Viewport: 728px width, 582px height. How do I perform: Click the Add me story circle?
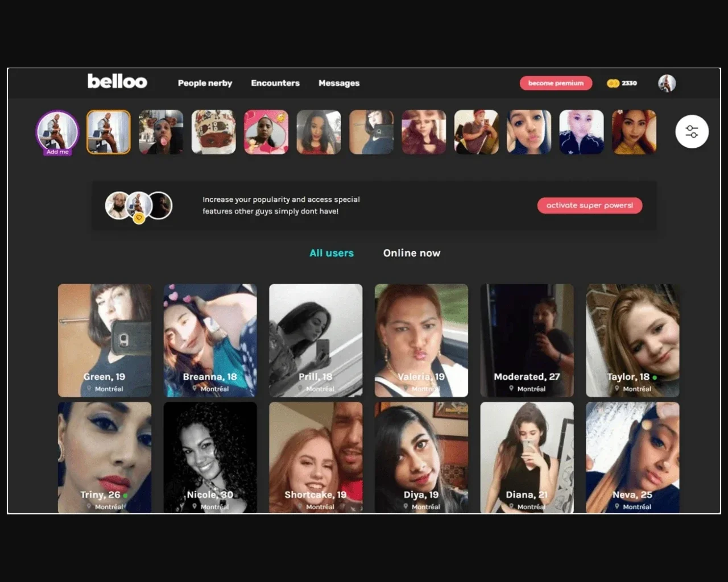click(57, 132)
